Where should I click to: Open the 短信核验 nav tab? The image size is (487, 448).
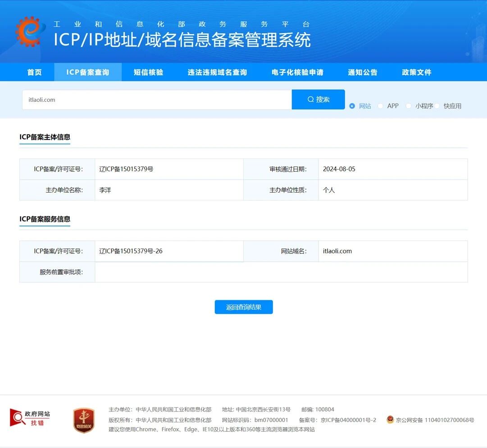coord(149,72)
